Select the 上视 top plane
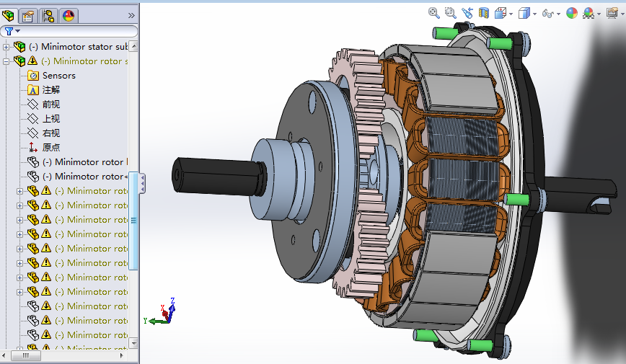 [x=51, y=118]
